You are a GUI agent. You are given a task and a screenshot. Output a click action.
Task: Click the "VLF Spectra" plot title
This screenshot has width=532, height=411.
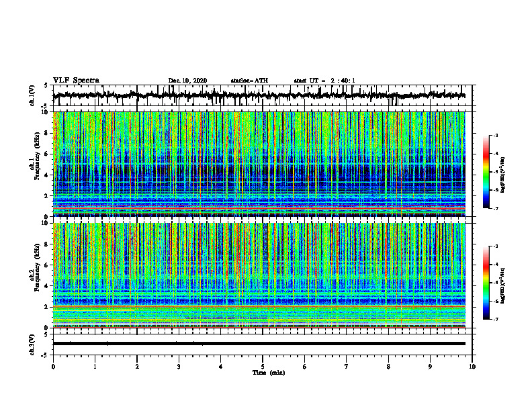[76, 81]
